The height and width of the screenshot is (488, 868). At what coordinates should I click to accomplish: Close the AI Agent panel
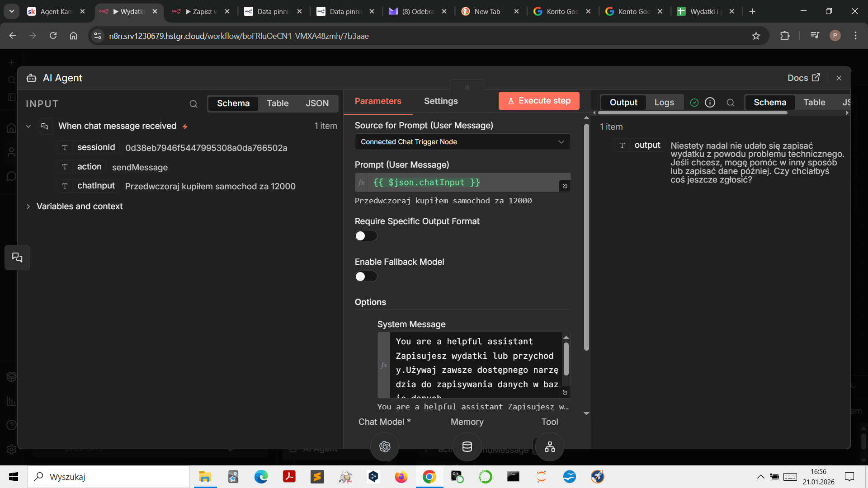[x=839, y=78]
